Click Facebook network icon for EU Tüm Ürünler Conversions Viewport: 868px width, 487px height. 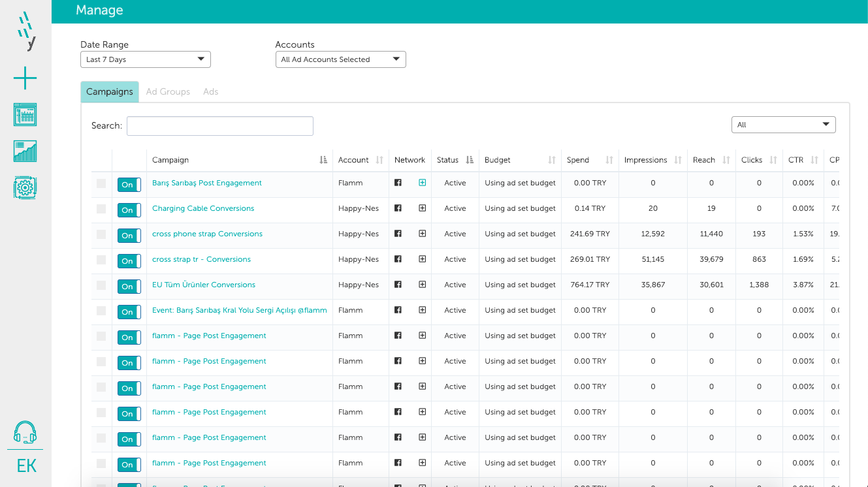tap(398, 285)
